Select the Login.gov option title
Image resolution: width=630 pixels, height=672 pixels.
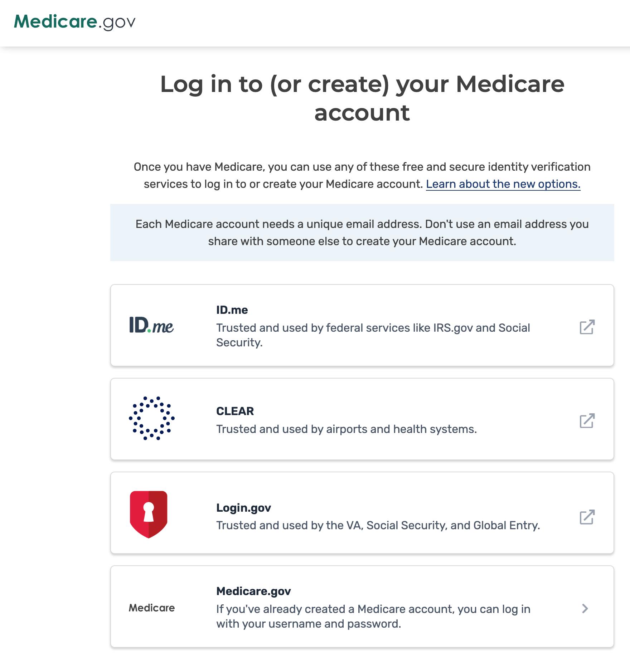tap(243, 508)
